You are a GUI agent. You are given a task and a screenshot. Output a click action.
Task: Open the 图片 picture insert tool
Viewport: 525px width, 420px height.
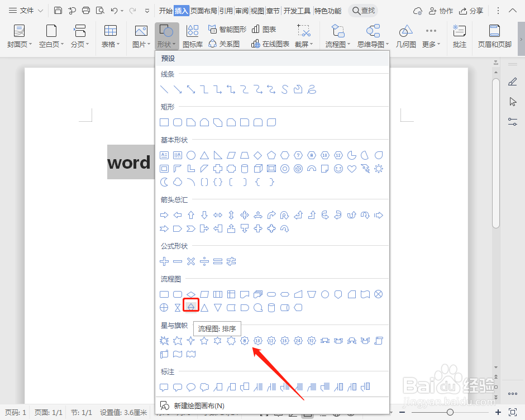click(x=140, y=35)
